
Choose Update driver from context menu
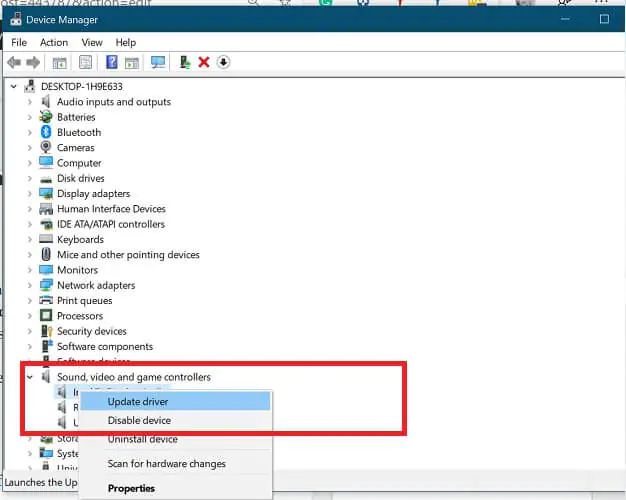point(175,401)
